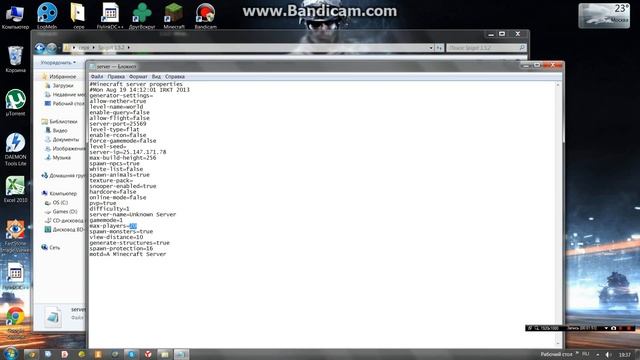Select the FastStone desktop icon
The width and height of the screenshot is (640, 360).
[x=16, y=236]
